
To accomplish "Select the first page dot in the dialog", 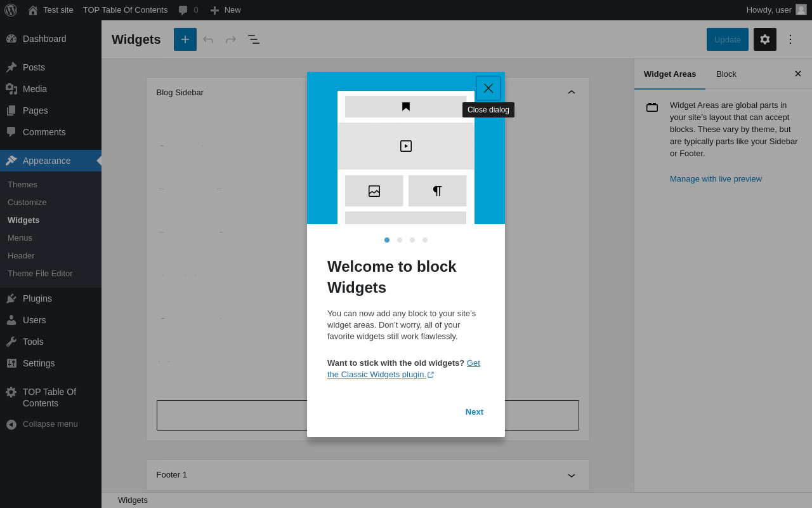I will (387, 240).
